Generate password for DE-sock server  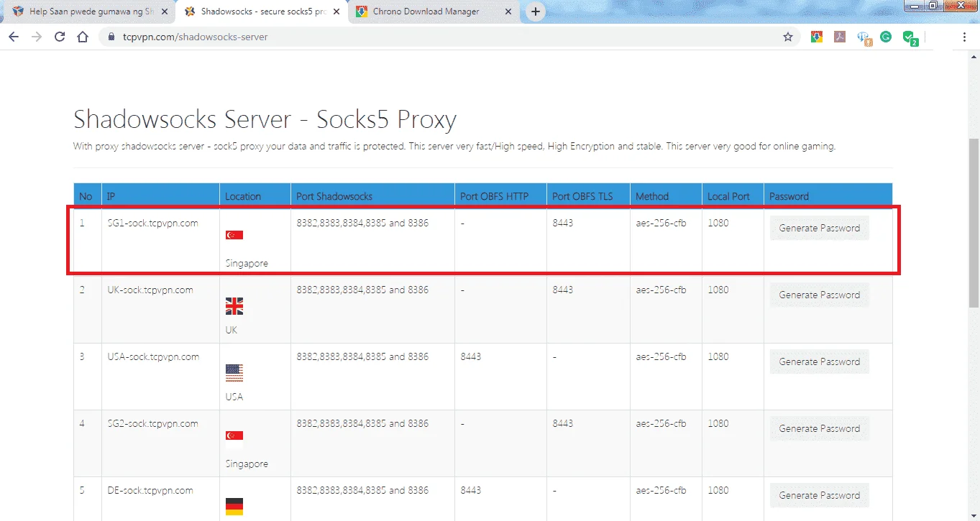pyautogui.click(x=819, y=495)
